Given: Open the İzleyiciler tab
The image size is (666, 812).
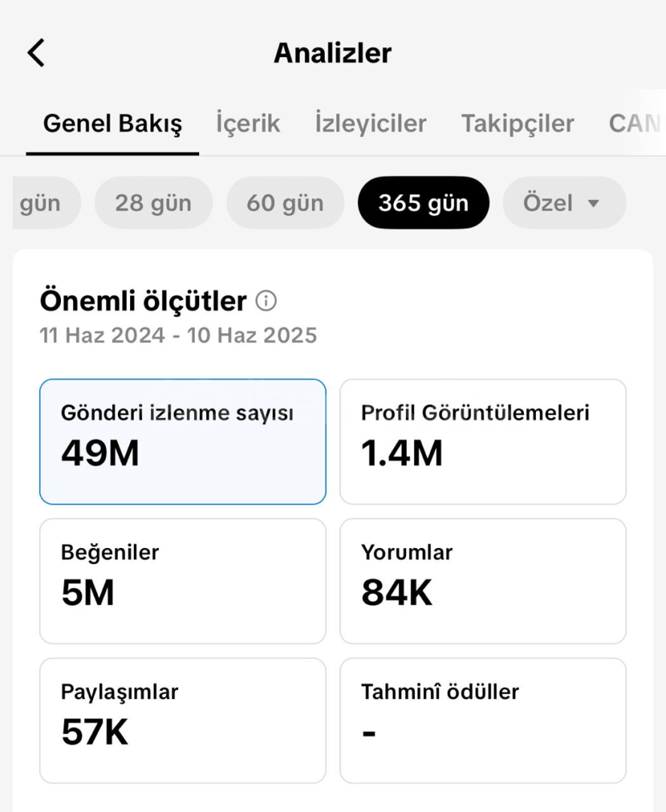Looking at the screenshot, I should 371,124.
